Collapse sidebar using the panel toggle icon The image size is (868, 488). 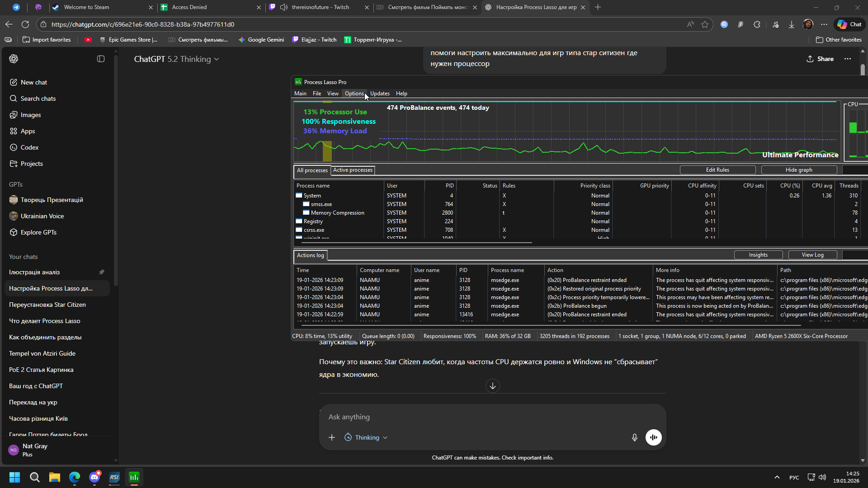click(x=101, y=59)
